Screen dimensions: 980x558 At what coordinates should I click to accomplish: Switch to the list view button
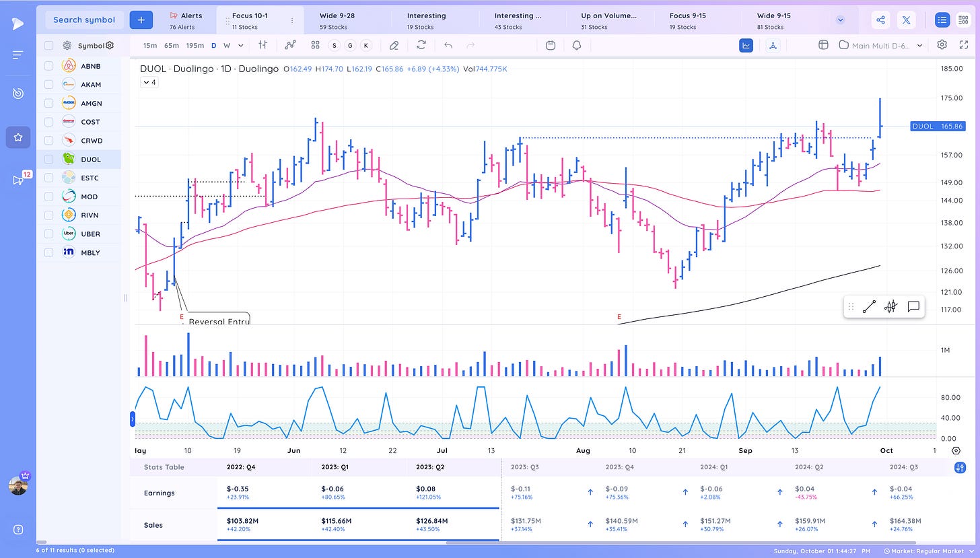[942, 20]
